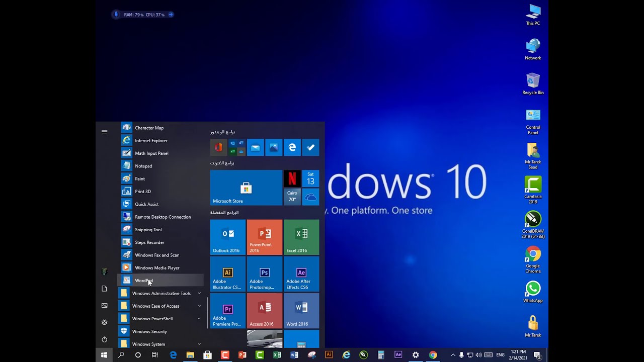Open the Power options button

[x=104, y=340]
